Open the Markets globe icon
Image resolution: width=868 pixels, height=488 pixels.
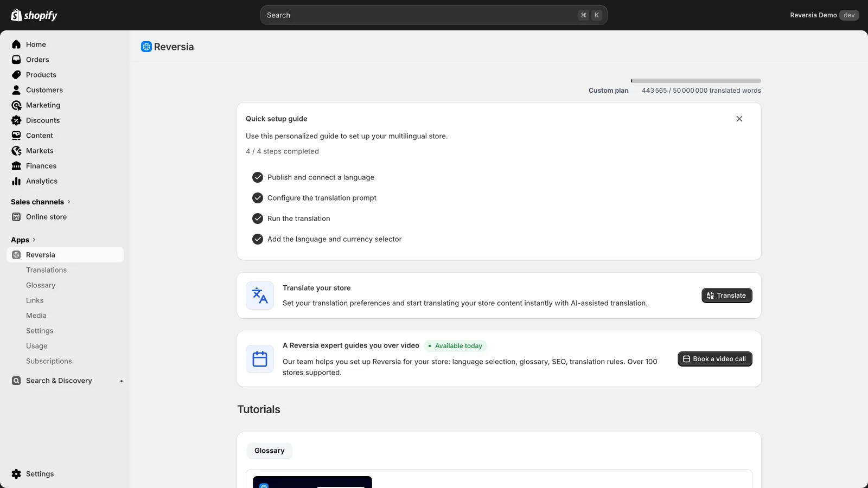tap(16, 151)
